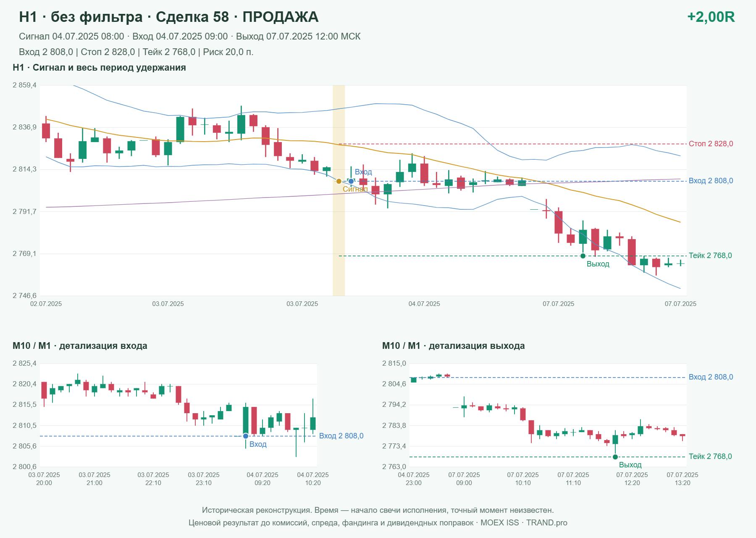Viewport: 756px width, 538px height.
Task: Click the 'Тейк 2 768,0' label on the H1 chart
Action: (x=710, y=256)
